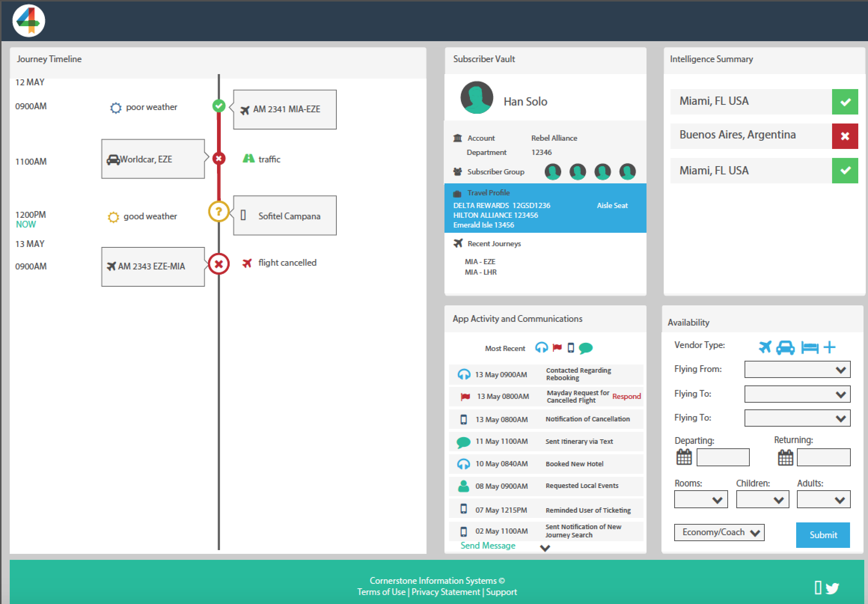This screenshot has height=604, width=868.
Task: Click Send Message link
Action: pyautogui.click(x=488, y=545)
